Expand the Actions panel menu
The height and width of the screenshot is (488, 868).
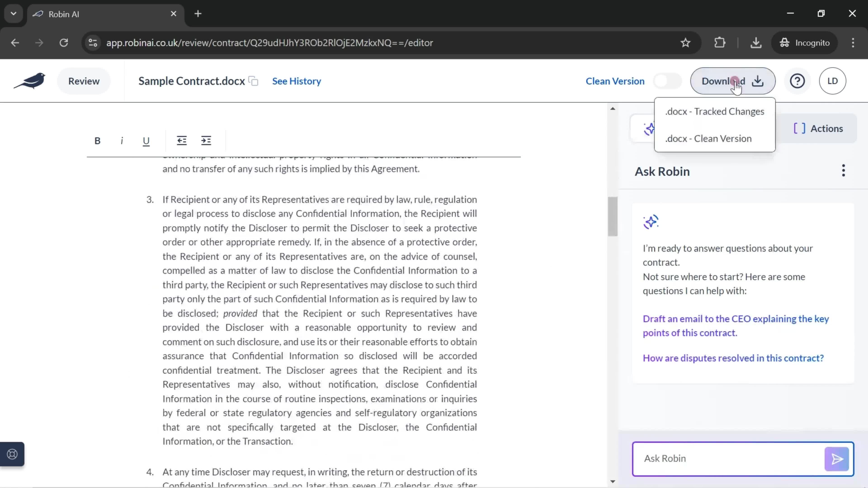pyautogui.click(x=820, y=128)
